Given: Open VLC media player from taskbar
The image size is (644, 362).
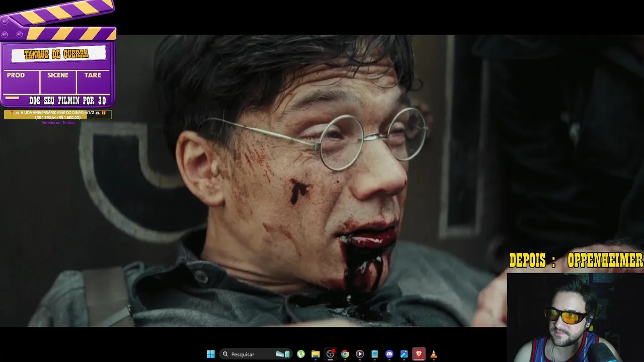Looking at the screenshot, I should click(434, 354).
